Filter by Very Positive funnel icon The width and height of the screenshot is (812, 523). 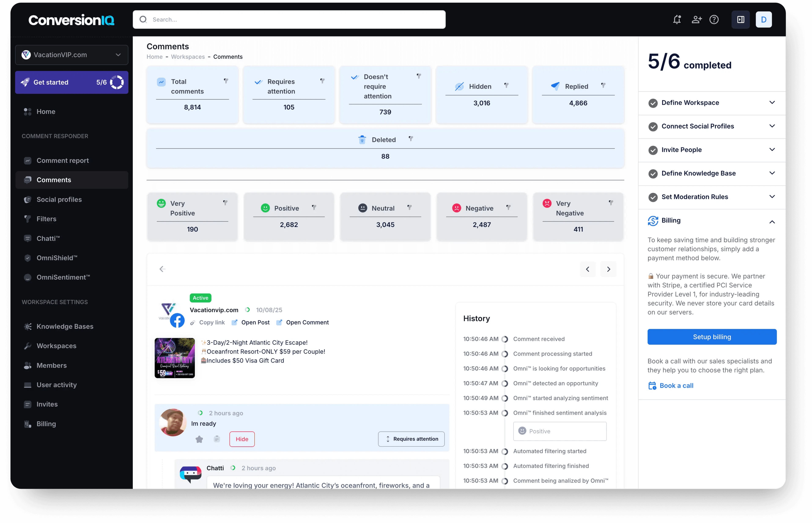[225, 203]
